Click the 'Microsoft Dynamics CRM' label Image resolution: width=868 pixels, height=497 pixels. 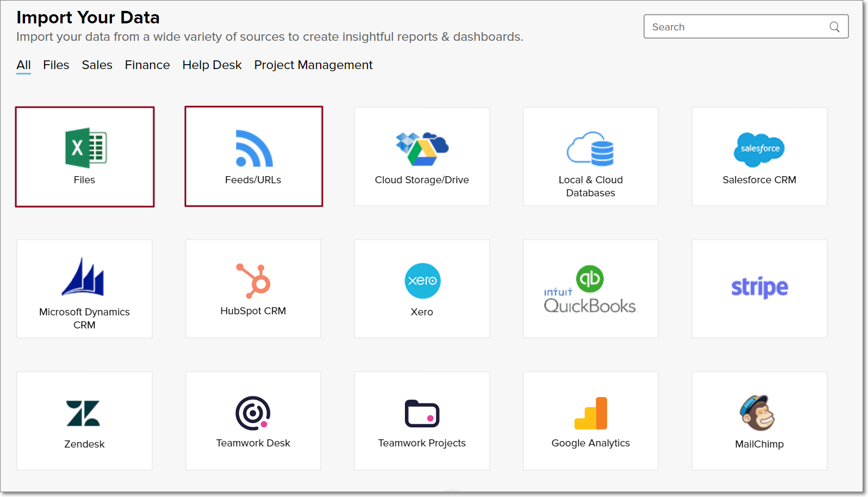pyautogui.click(x=84, y=319)
